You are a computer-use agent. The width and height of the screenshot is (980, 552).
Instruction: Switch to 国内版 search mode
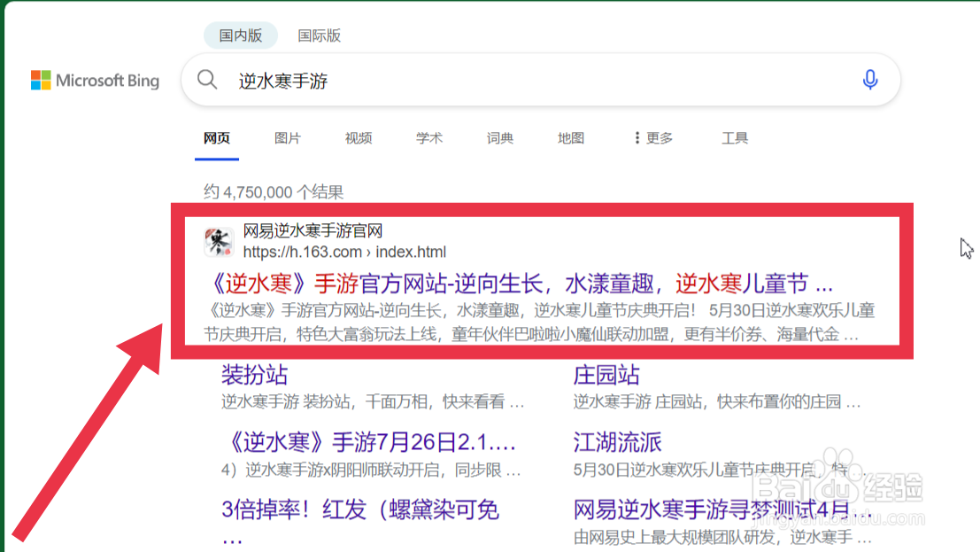tap(241, 35)
